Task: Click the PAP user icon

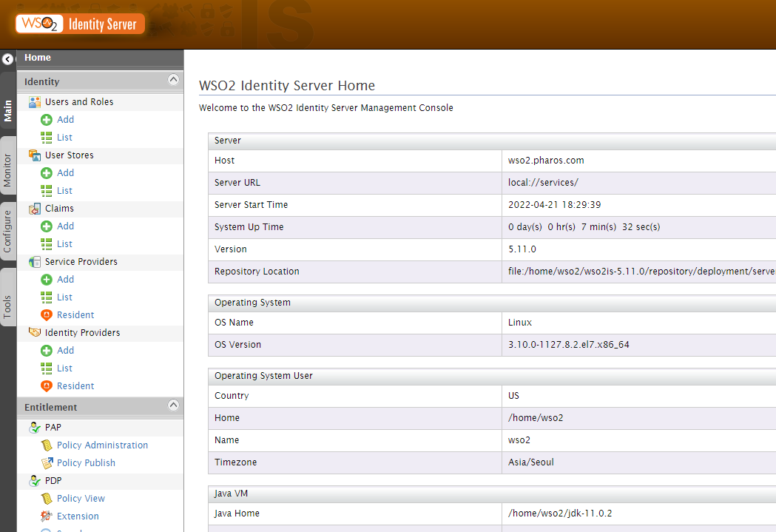Action: [35, 428]
